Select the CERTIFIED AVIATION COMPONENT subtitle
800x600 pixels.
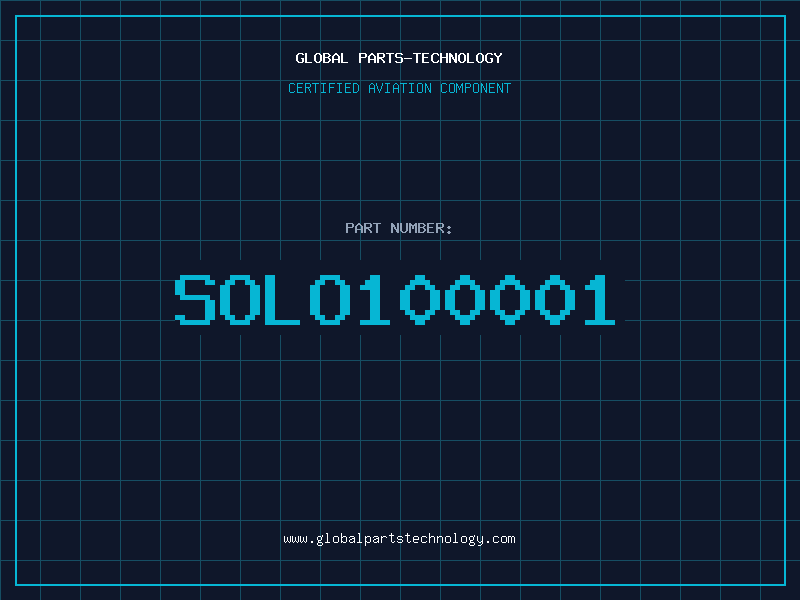click(x=399, y=88)
